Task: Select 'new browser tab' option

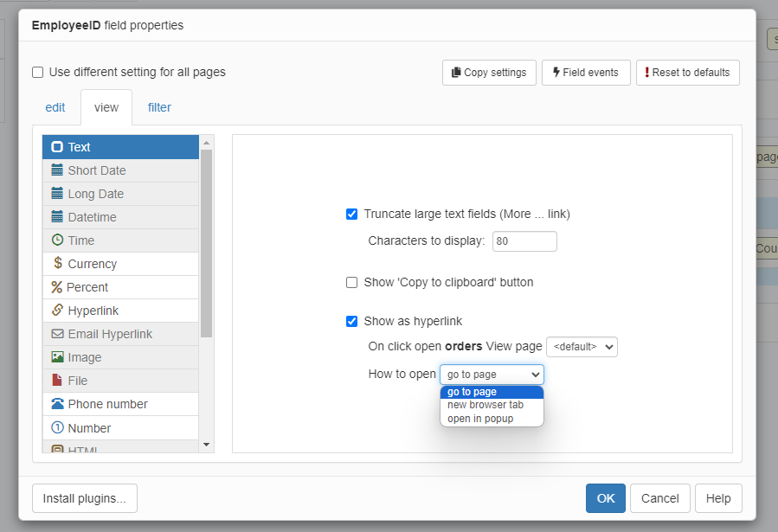Action: tap(485, 405)
